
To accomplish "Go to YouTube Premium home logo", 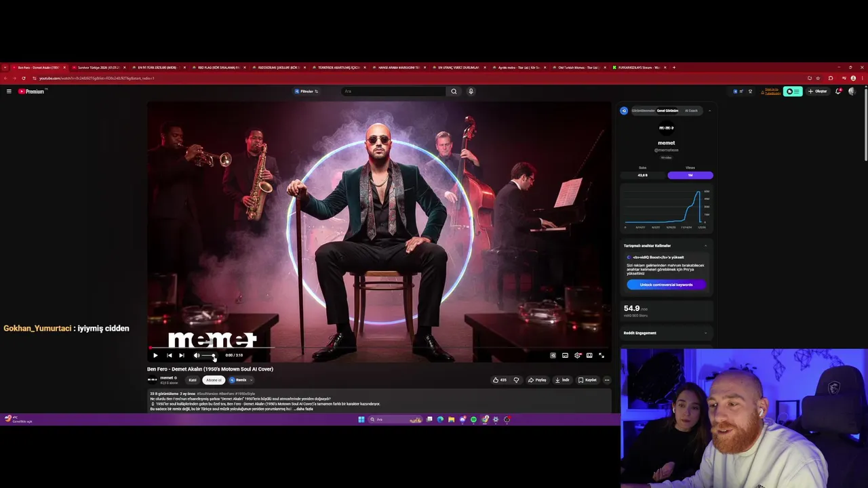I will coord(31,91).
